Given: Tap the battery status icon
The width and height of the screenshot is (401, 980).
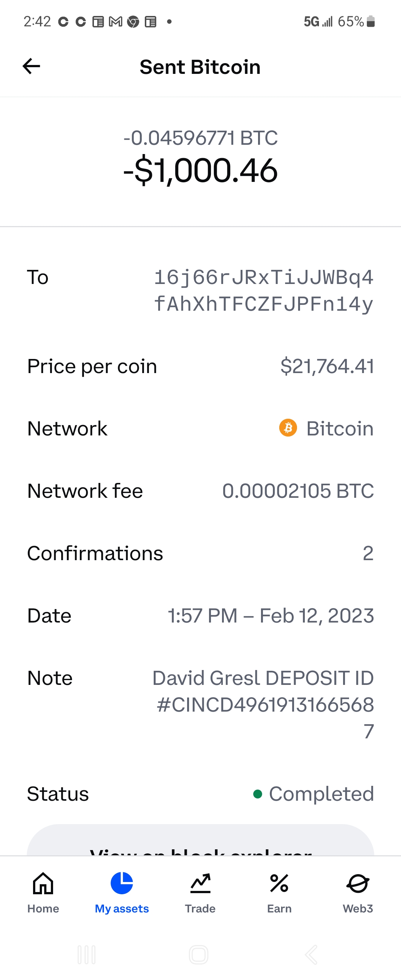Looking at the screenshot, I should coord(371,22).
